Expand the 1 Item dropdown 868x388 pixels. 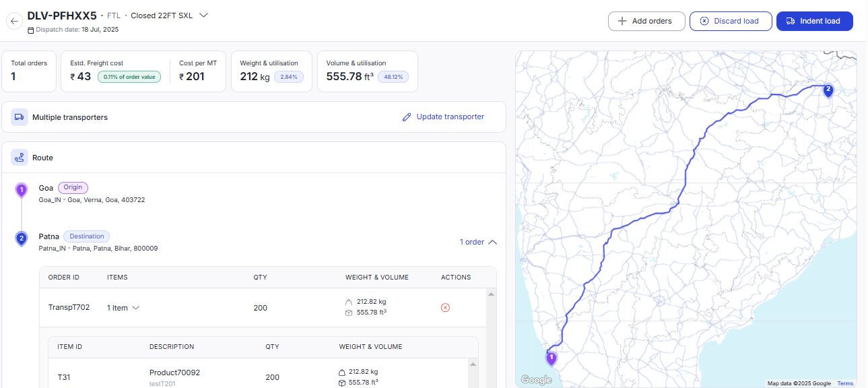tap(124, 308)
